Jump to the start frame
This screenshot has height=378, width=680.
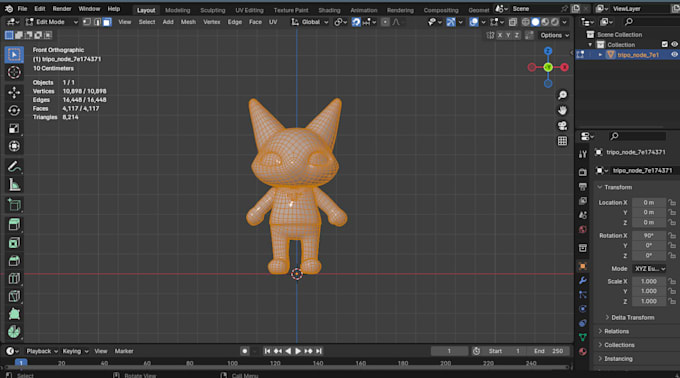coord(267,351)
